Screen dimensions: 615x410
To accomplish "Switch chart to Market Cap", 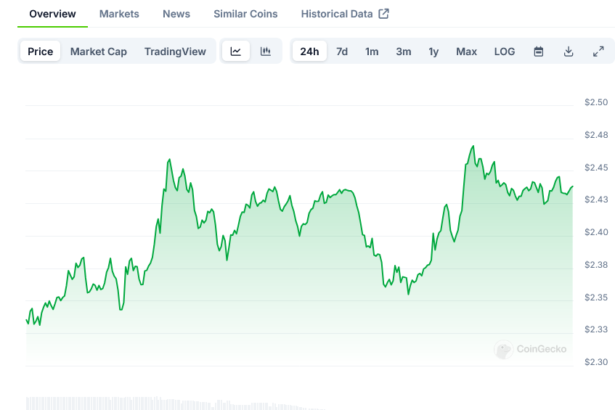I will pos(98,52).
